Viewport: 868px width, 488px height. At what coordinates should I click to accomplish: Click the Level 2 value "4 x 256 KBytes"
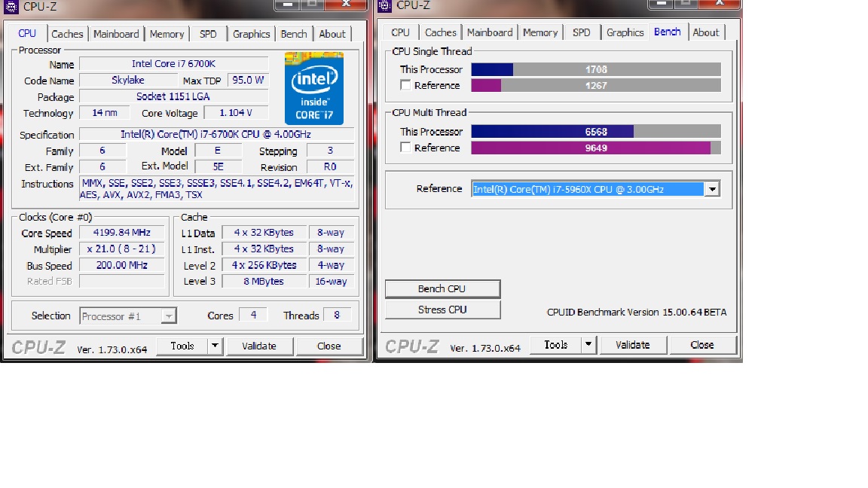(x=264, y=265)
